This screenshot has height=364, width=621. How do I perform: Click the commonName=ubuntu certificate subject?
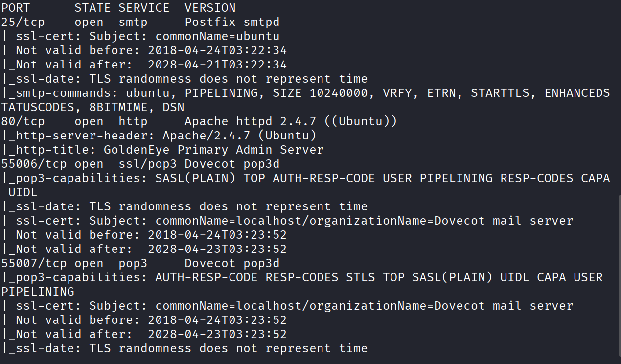click(x=217, y=36)
